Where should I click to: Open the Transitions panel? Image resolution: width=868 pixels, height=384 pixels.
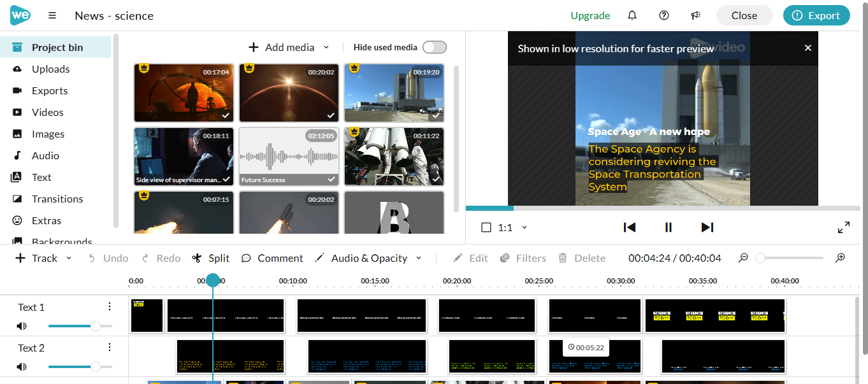point(57,199)
